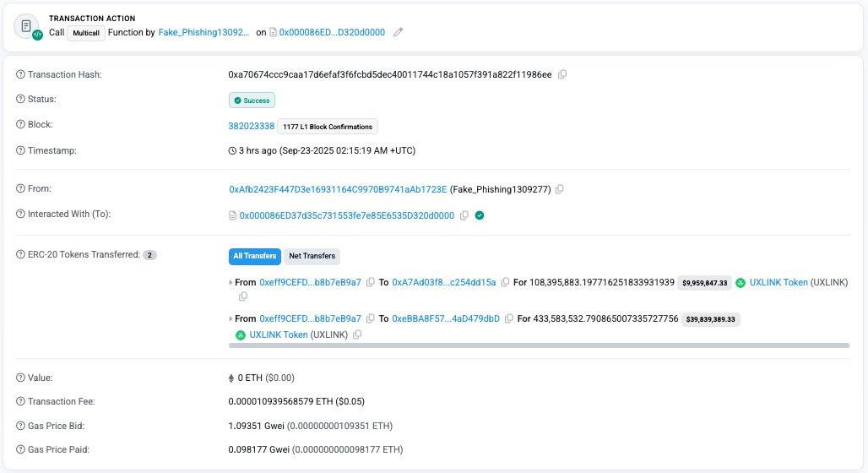Click the $39,839,389.33 value badge
The height and width of the screenshot is (473, 868).
point(710,319)
